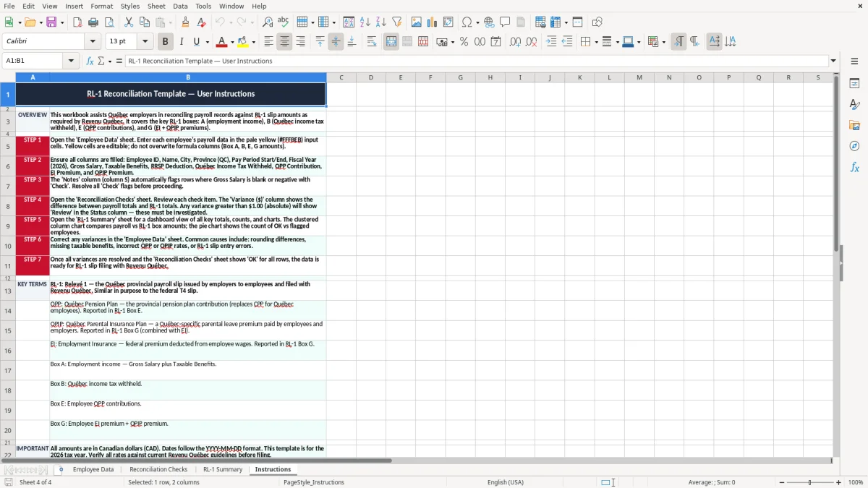Image resolution: width=868 pixels, height=488 pixels.
Task: Select the Clone Formatting paintbrush
Action: click(x=185, y=22)
